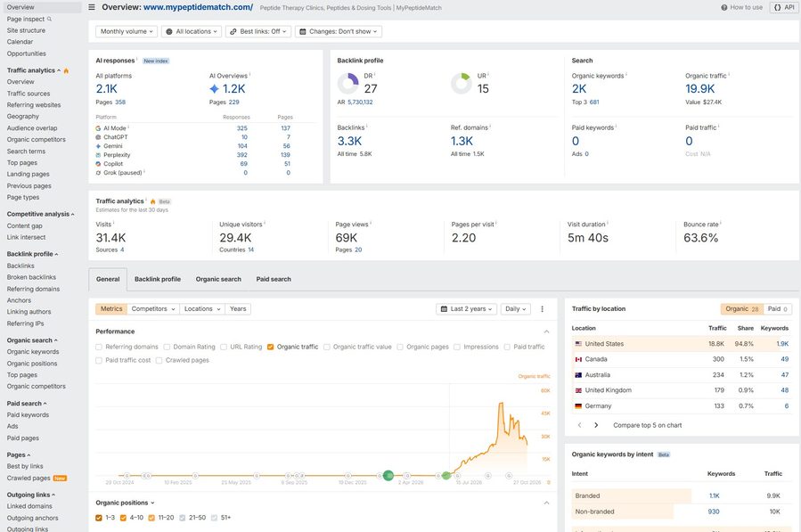The image size is (801, 532).
Task: Open the Monthly volume dropdown
Action: [127, 32]
